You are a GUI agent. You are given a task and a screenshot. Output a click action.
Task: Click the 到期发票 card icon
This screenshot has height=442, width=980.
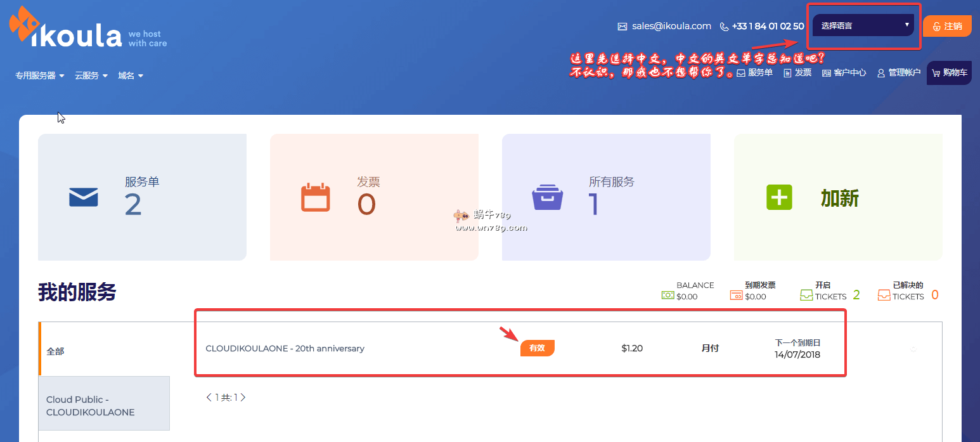tap(736, 296)
